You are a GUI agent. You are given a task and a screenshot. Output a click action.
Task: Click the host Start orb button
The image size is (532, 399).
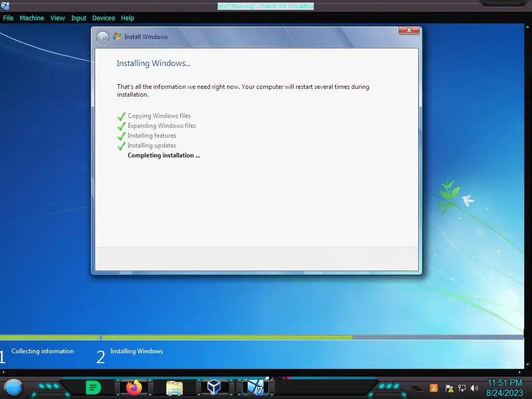point(13,388)
